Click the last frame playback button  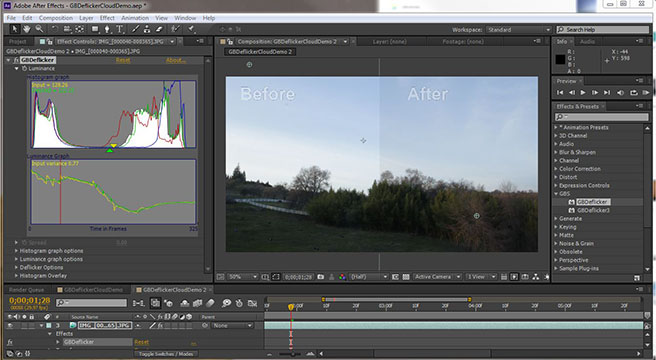click(607, 93)
